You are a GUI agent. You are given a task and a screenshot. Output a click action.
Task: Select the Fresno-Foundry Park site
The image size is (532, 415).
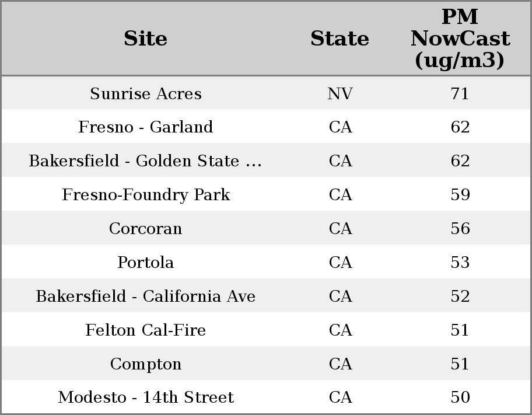[x=146, y=195]
